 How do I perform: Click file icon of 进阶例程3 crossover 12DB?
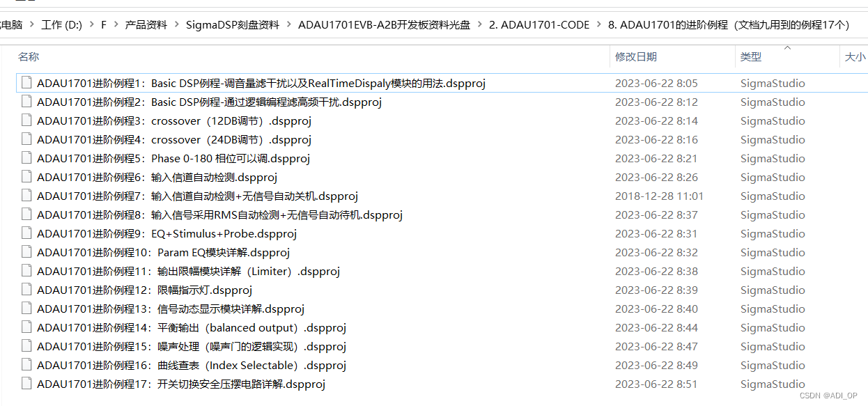click(x=26, y=120)
